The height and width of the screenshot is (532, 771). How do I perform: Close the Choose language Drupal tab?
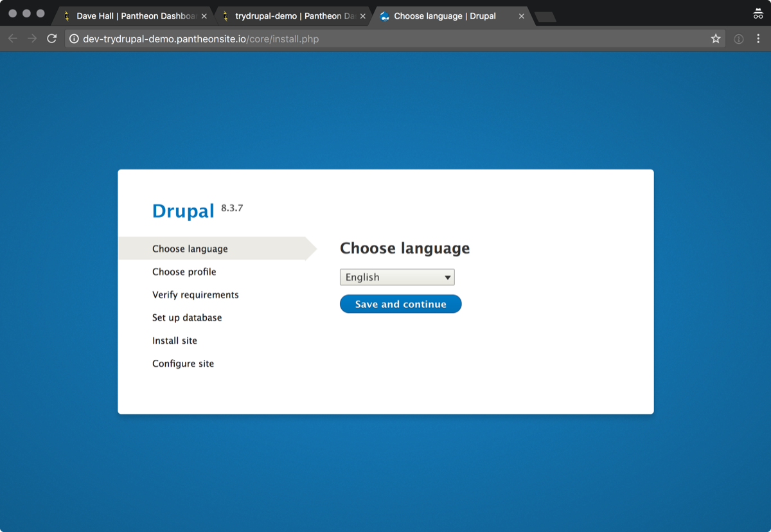(522, 16)
